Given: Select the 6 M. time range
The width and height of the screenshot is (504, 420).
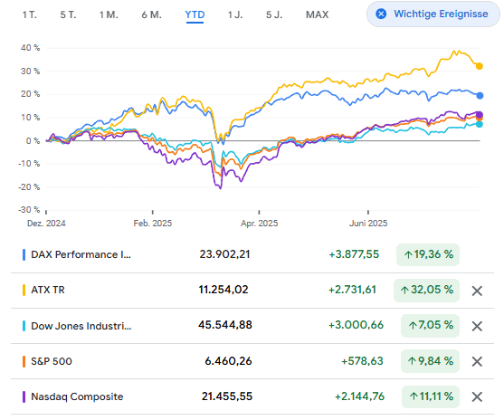Looking at the screenshot, I should pos(151,14).
